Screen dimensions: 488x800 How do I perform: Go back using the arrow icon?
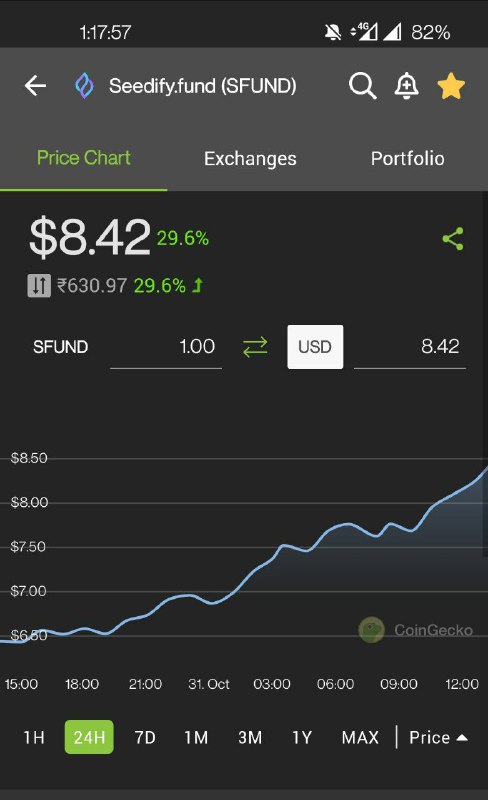click(x=35, y=86)
